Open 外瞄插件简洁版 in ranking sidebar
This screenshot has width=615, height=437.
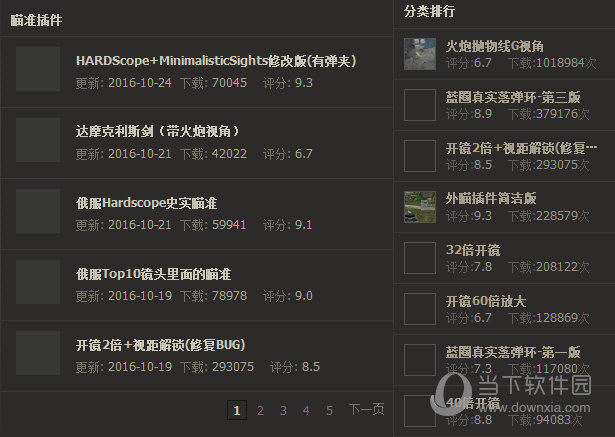click(x=491, y=198)
